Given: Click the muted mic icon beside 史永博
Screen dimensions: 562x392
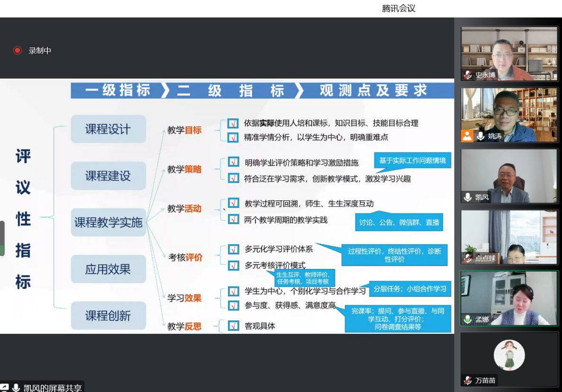Looking at the screenshot, I should 468,75.
